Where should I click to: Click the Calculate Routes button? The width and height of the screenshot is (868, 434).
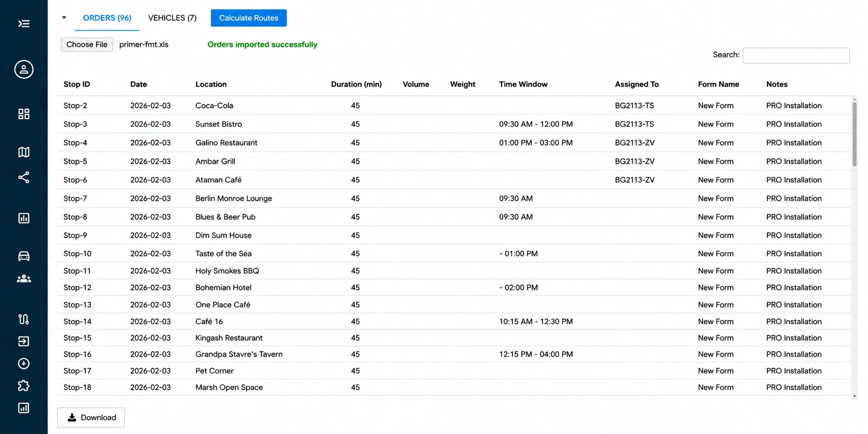[x=249, y=18]
